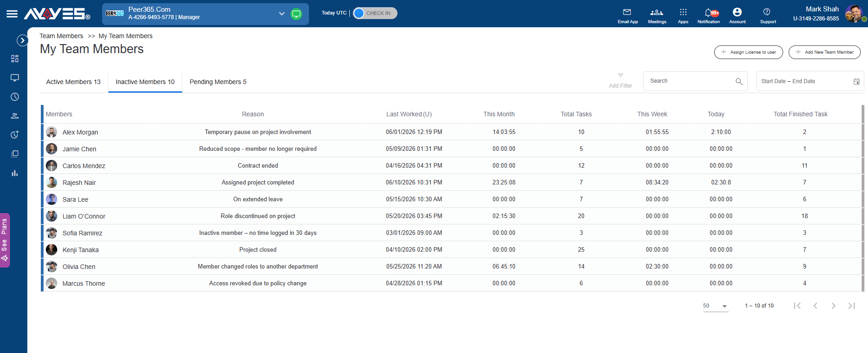Open the sidebar bar chart icon
The image size is (868, 353).
15,173
